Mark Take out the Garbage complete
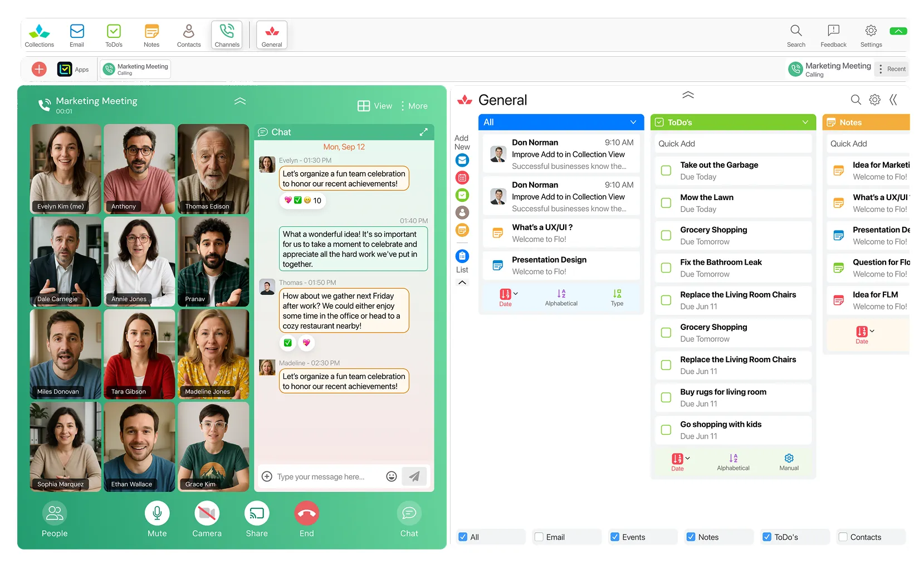Image resolution: width=924 pixels, height=564 pixels. pyautogui.click(x=666, y=171)
